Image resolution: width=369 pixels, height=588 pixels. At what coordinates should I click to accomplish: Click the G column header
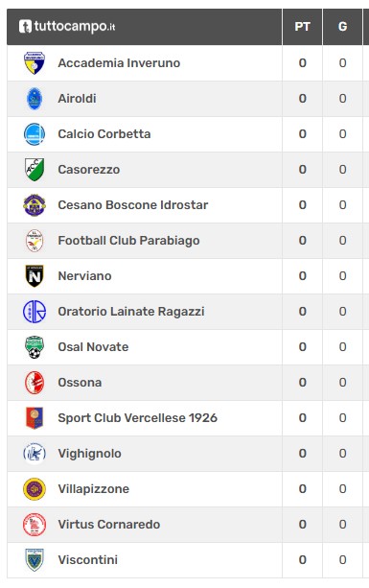coord(342,27)
